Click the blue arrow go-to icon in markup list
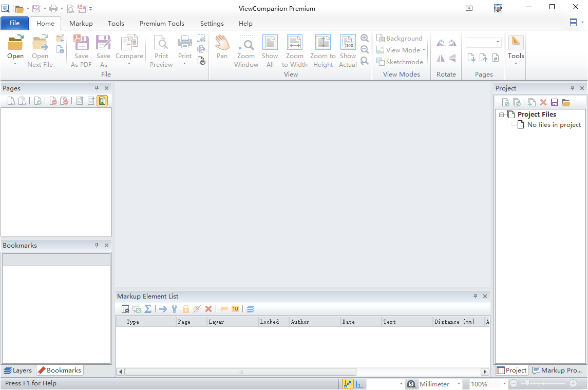Viewport: 588px width, 390px height. (x=163, y=309)
